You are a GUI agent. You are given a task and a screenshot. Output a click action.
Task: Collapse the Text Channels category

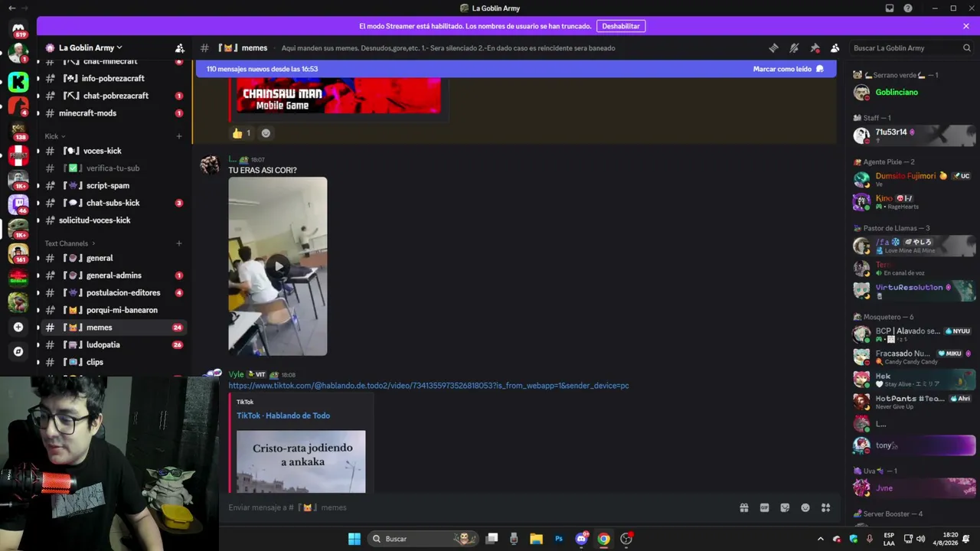tap(70, 243)
